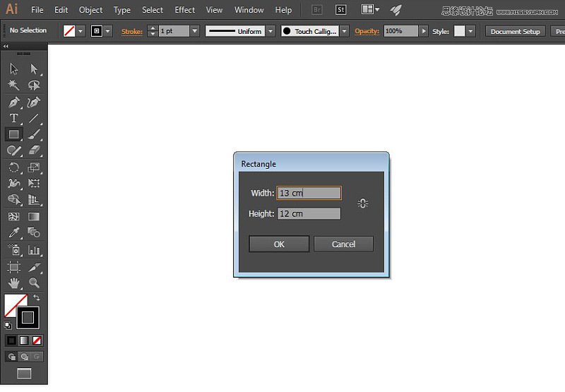The width and height of the screenshot is (565, 392).
Task: Select the Symbol Sprayer tool
Action: click(13, 250)
